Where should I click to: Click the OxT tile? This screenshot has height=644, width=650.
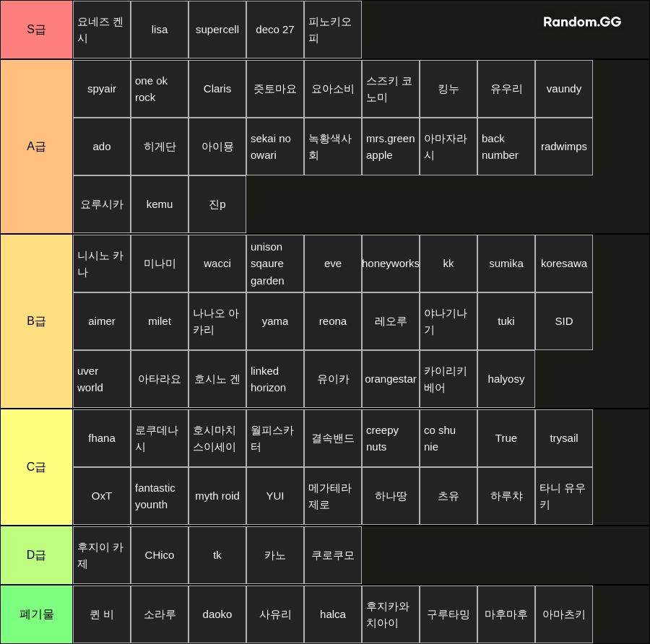coord(102,496)
